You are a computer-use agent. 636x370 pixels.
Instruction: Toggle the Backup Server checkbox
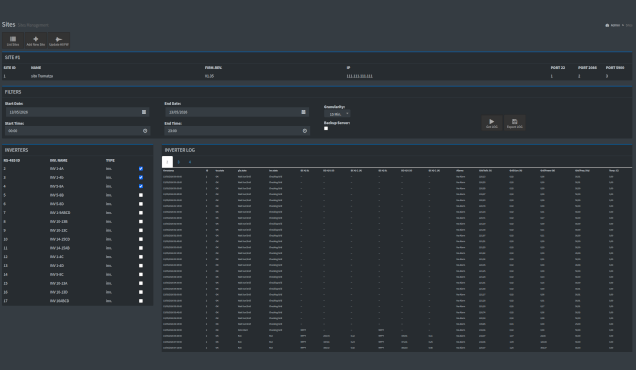point(326,128)
